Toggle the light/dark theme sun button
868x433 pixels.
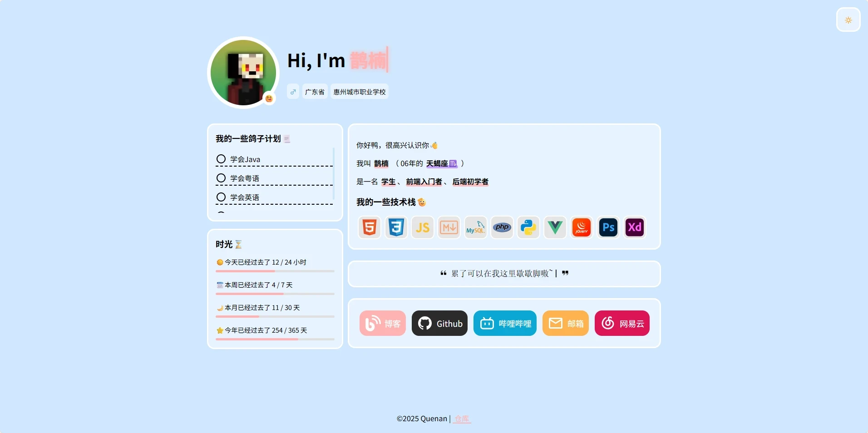click(x=848, y=20)
